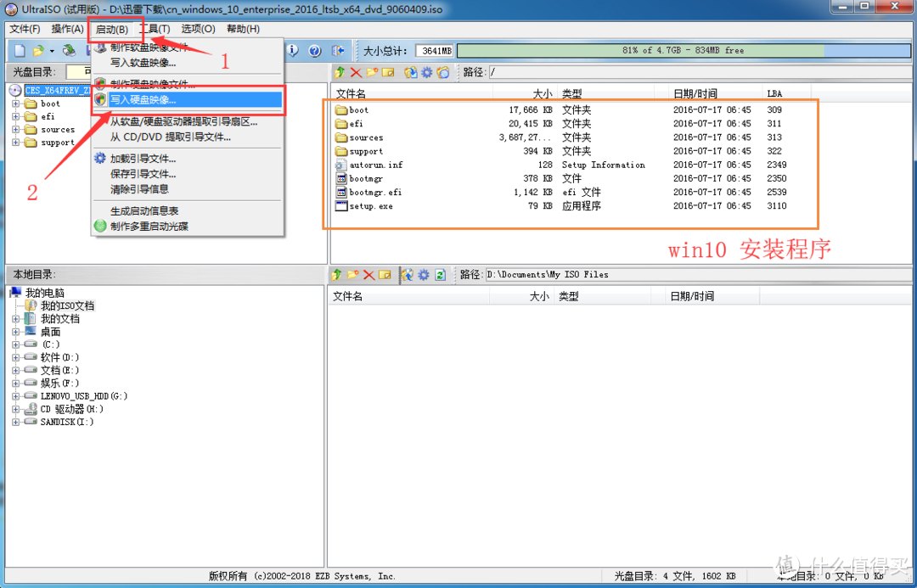Select 从软盘/硬盘驱动器提取引导扇区... entry
Screen dimensions: 917x588
coord(187,122)
